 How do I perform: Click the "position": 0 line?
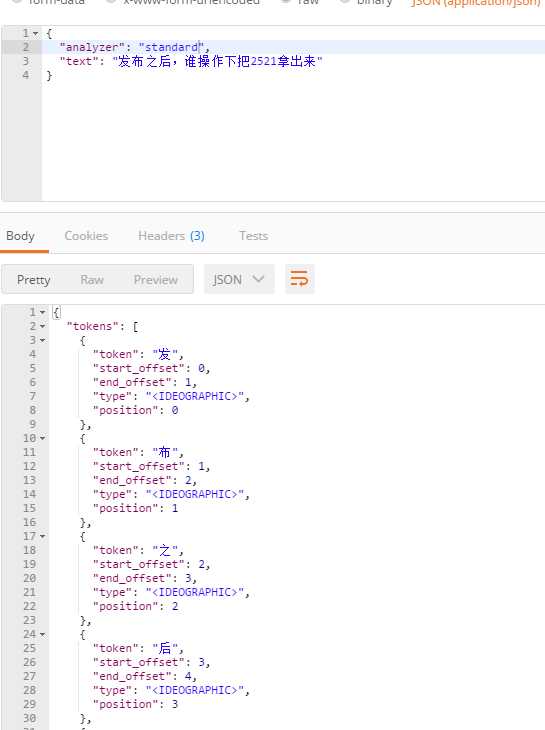(135, 410)
